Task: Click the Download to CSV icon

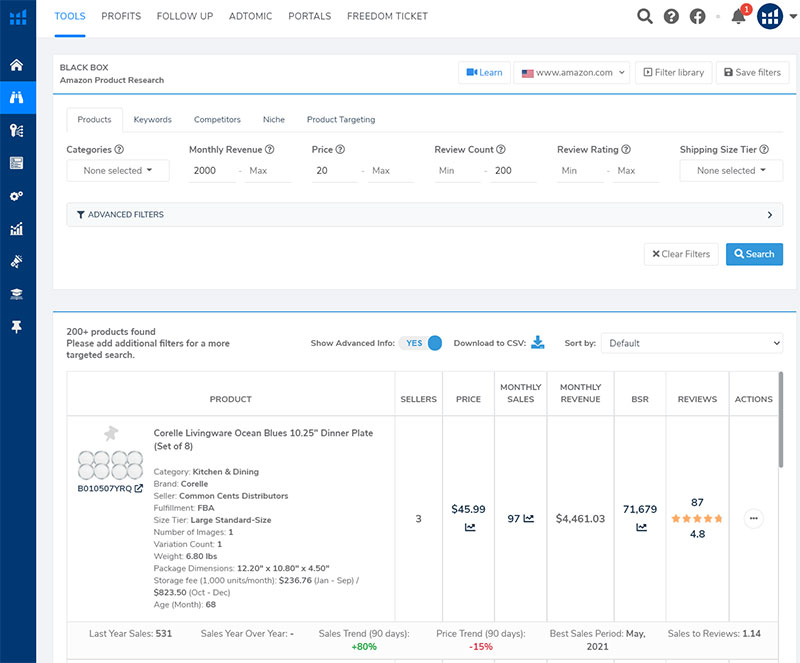Action: (538, 342)
